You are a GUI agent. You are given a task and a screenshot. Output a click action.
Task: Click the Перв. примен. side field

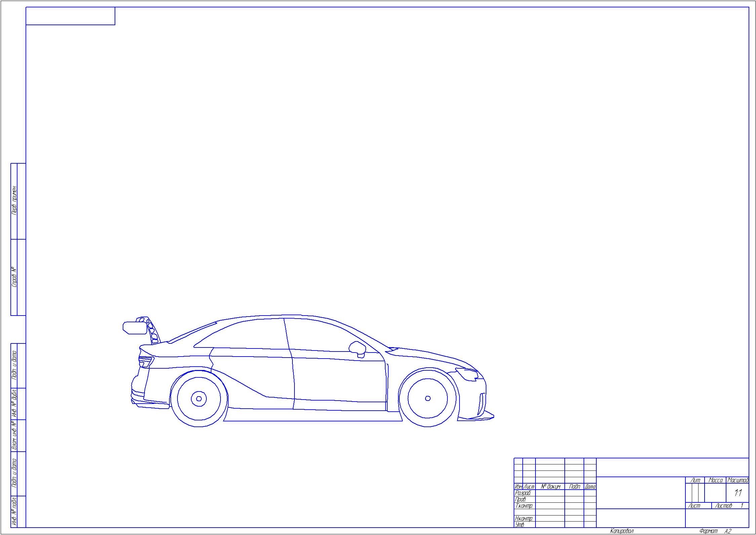pyautogui.click(x=14, y=201)
